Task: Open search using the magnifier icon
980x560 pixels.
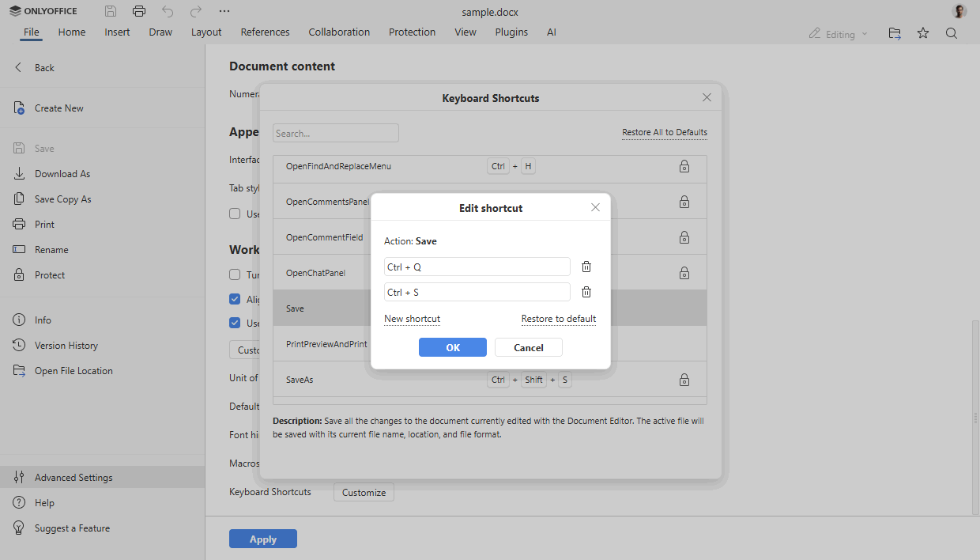Action: pos(952,33)
